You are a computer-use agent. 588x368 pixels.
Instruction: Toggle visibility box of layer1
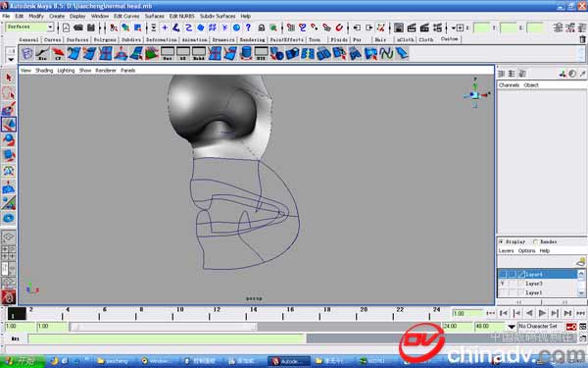503,292
